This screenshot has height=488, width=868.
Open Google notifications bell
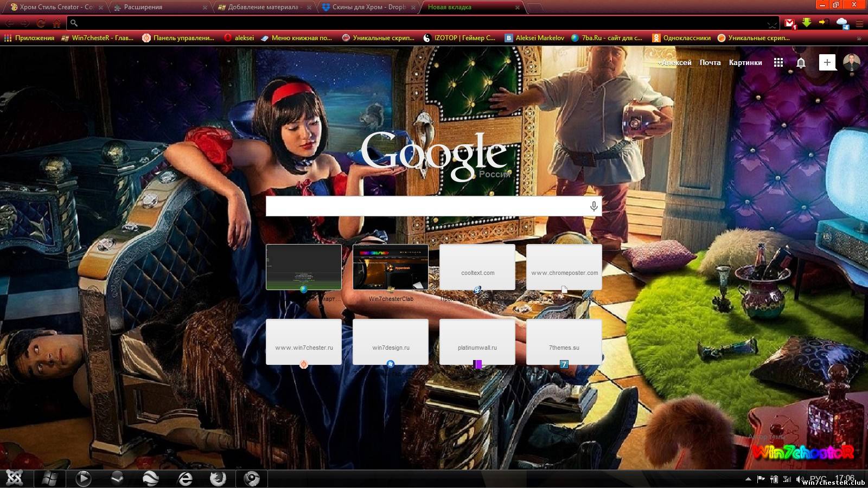pyautogui.click(x=801, y=62)
